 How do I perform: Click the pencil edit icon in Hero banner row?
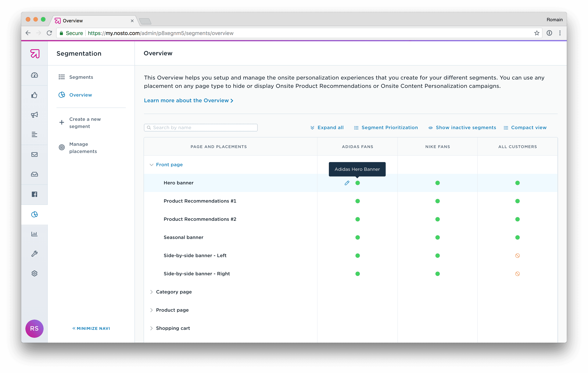pos(347,183)
